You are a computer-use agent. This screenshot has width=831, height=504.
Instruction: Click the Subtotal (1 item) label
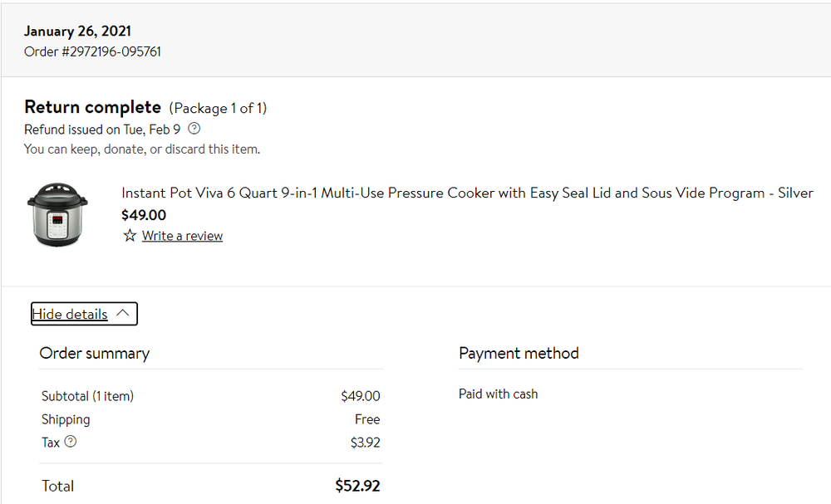tap(87, 396)
